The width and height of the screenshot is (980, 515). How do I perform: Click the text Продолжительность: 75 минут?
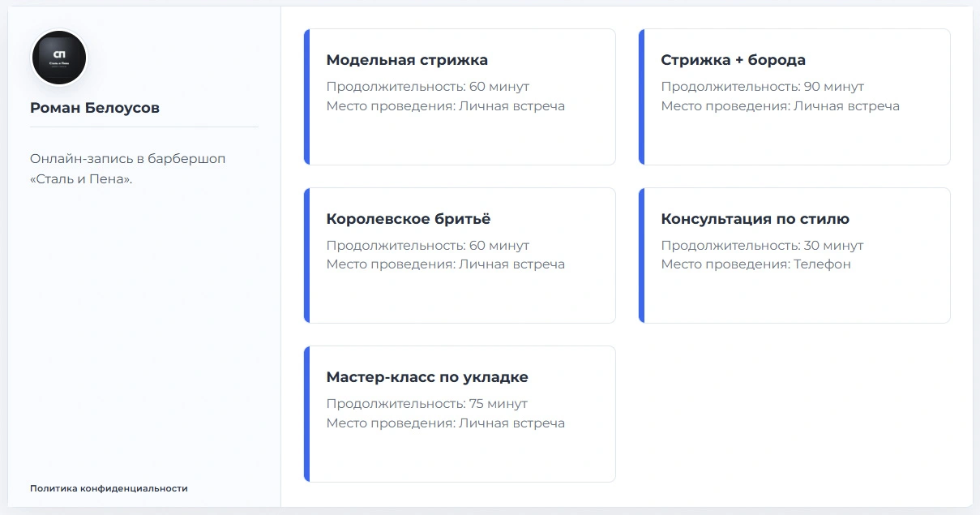point(427,404)
